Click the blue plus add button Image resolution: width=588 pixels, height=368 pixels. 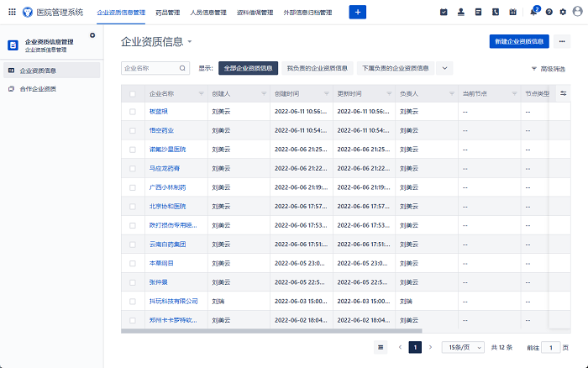tap(357, 12)
